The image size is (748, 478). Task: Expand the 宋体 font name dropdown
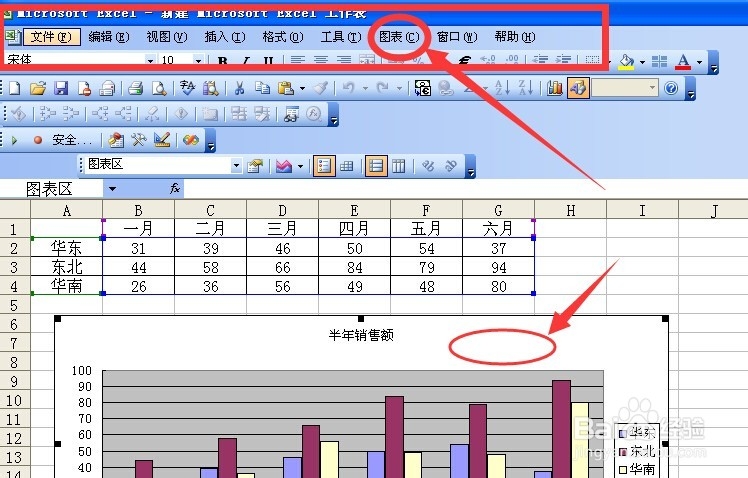[150, 61]
